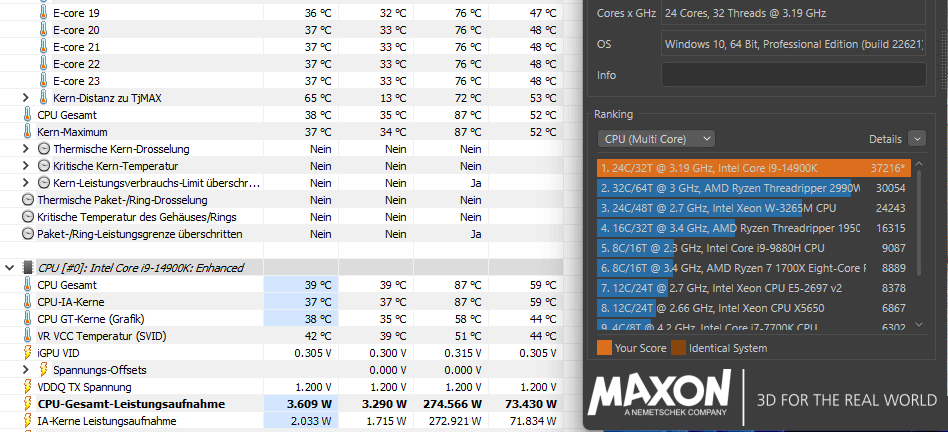Click thermometer icon beside CPU GT-Kerne (Grafik)
This screenshot has height=432, width=948.
27,318
